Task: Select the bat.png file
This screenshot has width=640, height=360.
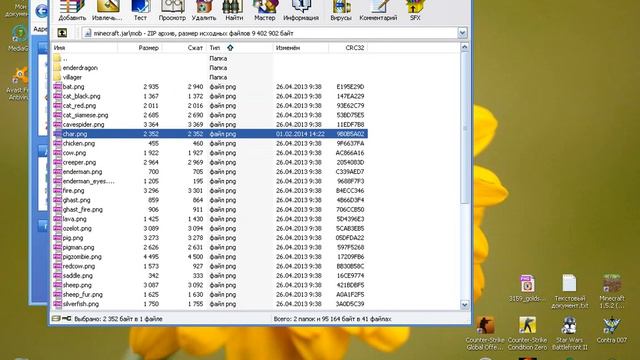Action: click(x=210, y=87)
